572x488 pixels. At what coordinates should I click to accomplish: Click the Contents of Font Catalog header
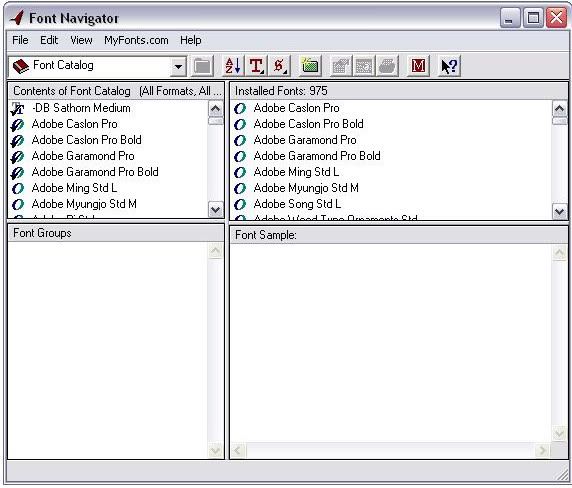[x=116, y=91]
